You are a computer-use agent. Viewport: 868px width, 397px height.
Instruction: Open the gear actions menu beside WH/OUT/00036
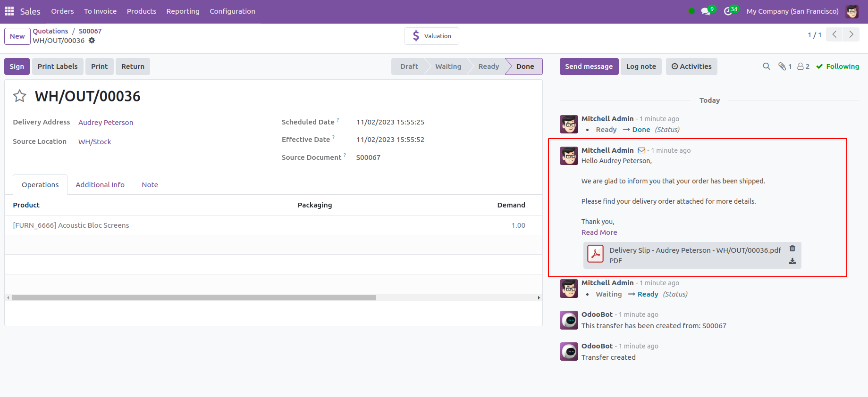tap(92, 41)
